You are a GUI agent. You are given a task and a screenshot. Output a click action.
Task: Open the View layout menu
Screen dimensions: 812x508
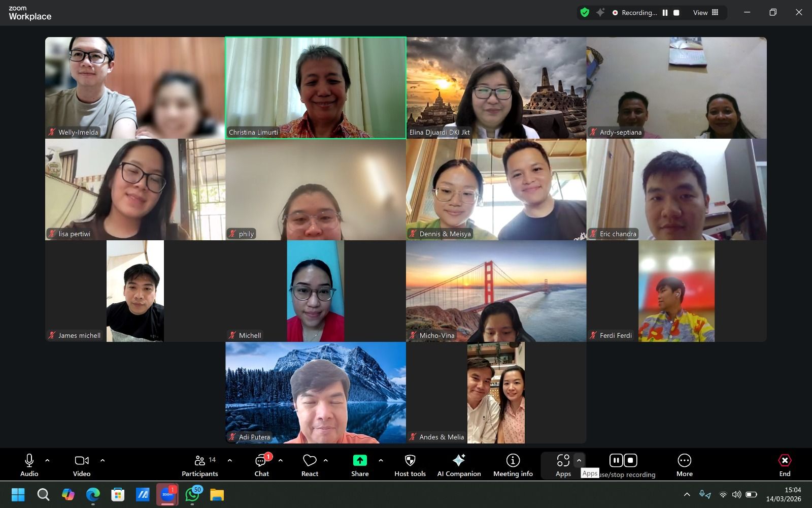(705, 13)
